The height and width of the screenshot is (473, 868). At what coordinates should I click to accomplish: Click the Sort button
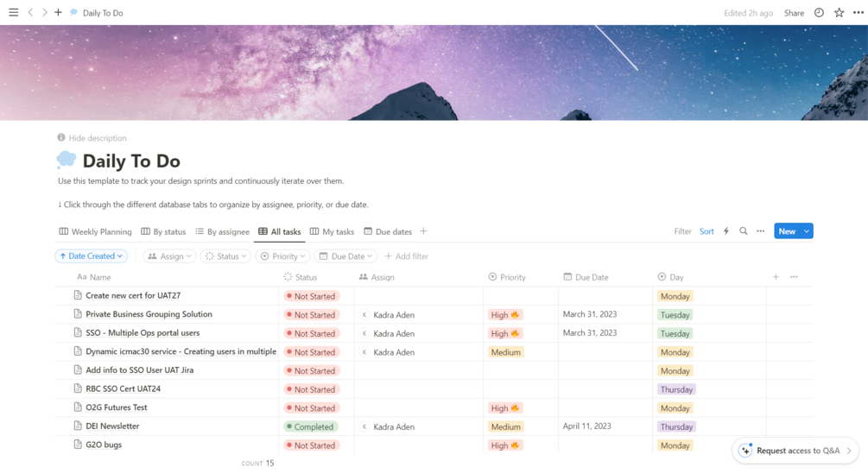click(x=706, y=231)
